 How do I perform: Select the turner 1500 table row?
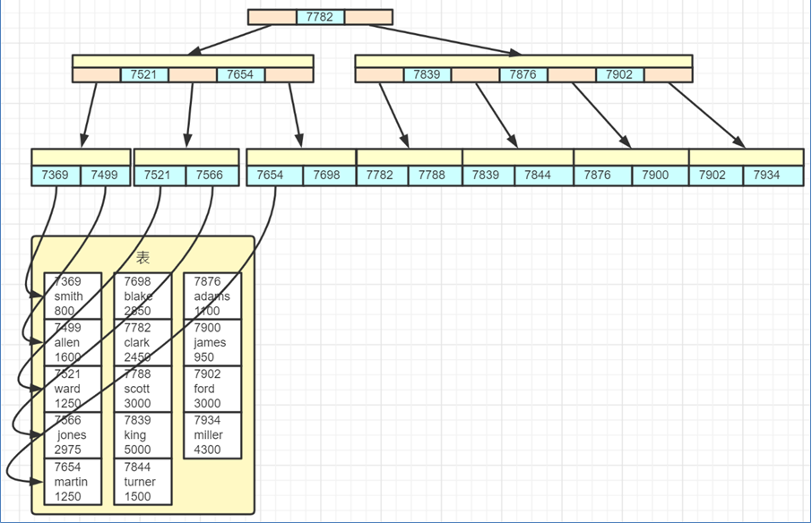point(143,482)
